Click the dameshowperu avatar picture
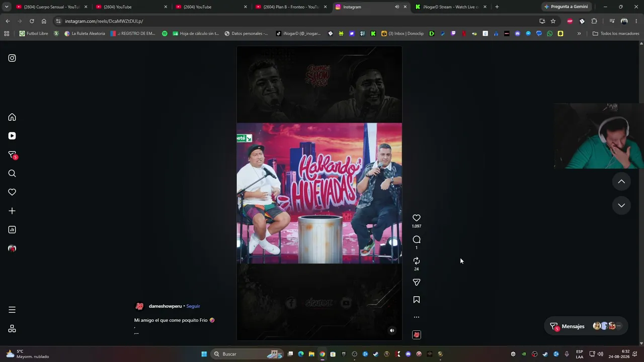 coord(139,306)
